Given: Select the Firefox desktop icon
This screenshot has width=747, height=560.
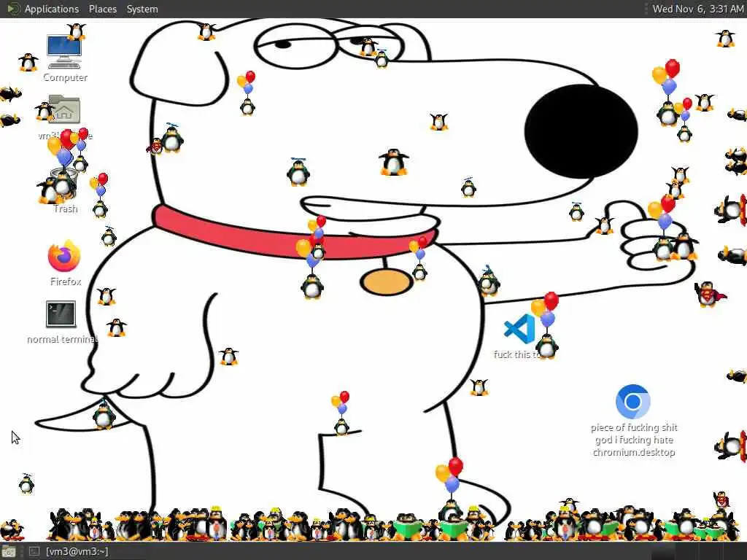Looking at the screenshot, I should (x=64, y=256).
